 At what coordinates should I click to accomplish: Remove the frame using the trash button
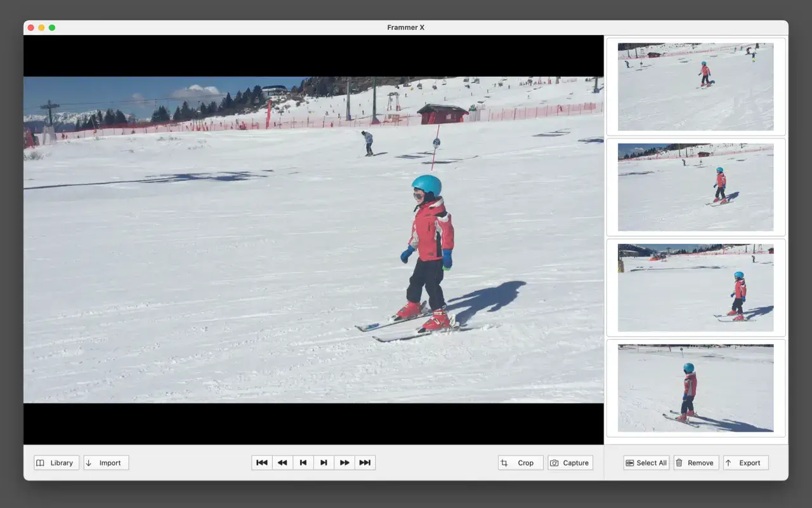tap(696, 463)
